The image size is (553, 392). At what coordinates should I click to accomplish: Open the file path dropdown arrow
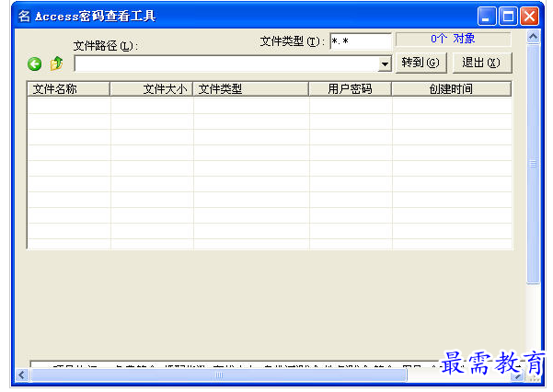[x=385, y=63]
